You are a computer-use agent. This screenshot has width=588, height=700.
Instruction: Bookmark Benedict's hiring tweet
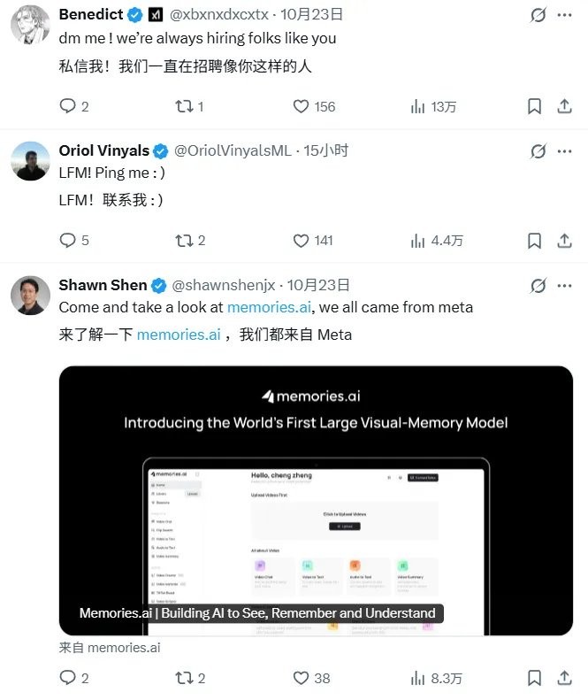pos(534,106)
